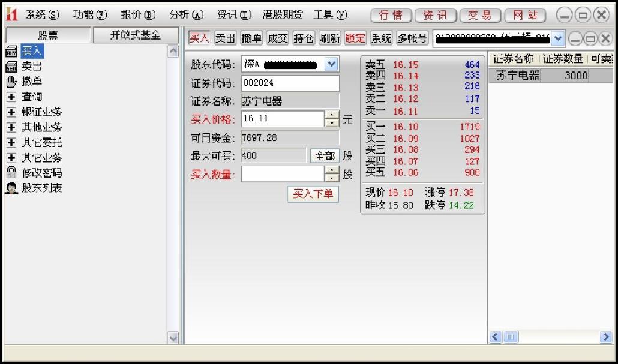Click holdings list left scroll arrow
This screenshot has height=364, width=618.
coord(496,337)
